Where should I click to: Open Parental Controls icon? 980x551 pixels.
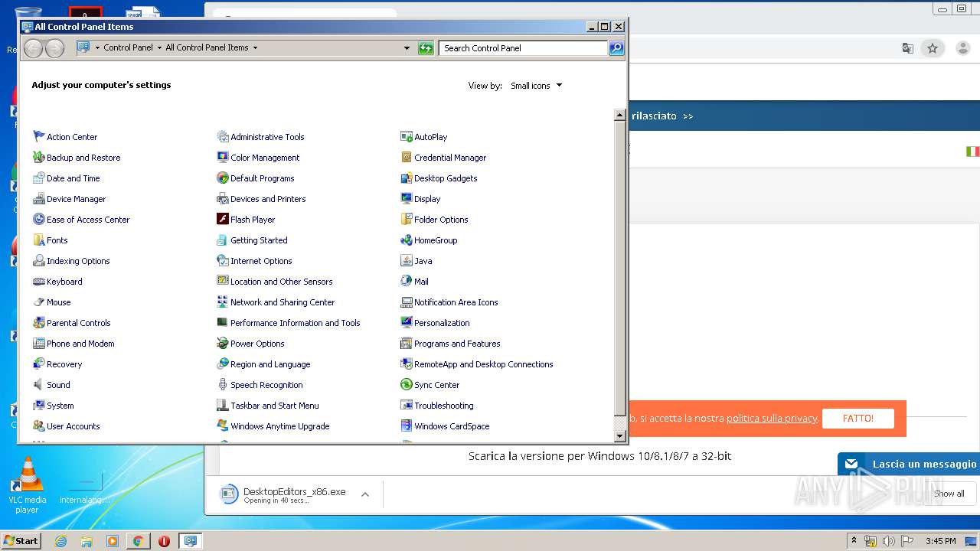[x=39, y=322]
